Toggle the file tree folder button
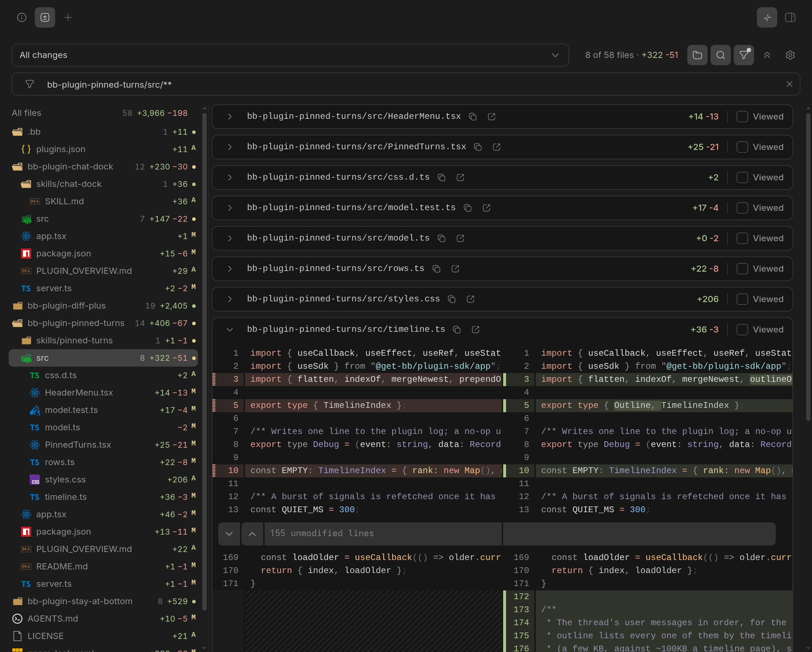This screenshot has height=652, width=812. [697, 55]
